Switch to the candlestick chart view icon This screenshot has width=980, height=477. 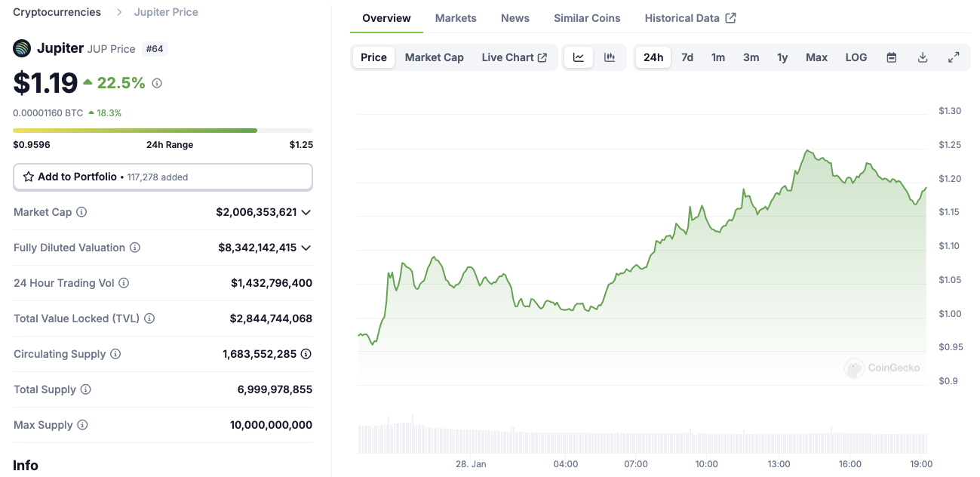coord(610,57)
